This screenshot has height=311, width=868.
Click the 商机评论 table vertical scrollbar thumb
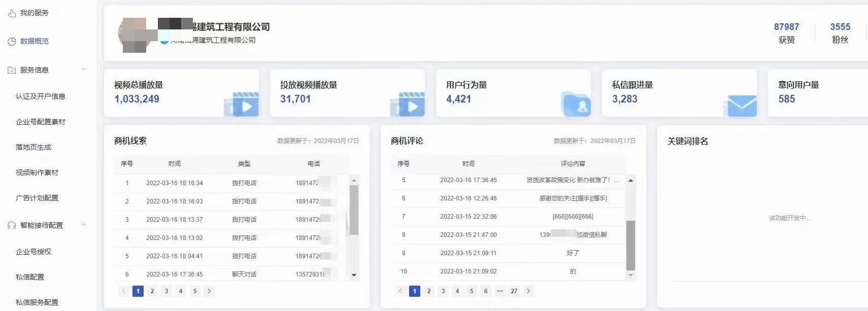pos(630,245)
